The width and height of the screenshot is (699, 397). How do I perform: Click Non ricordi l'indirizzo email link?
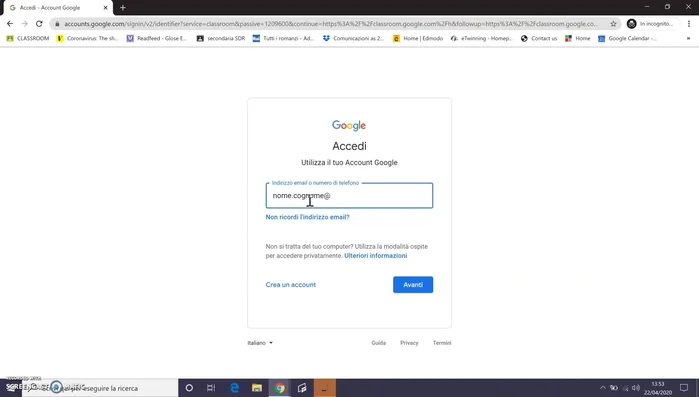(x=308, y=217)
